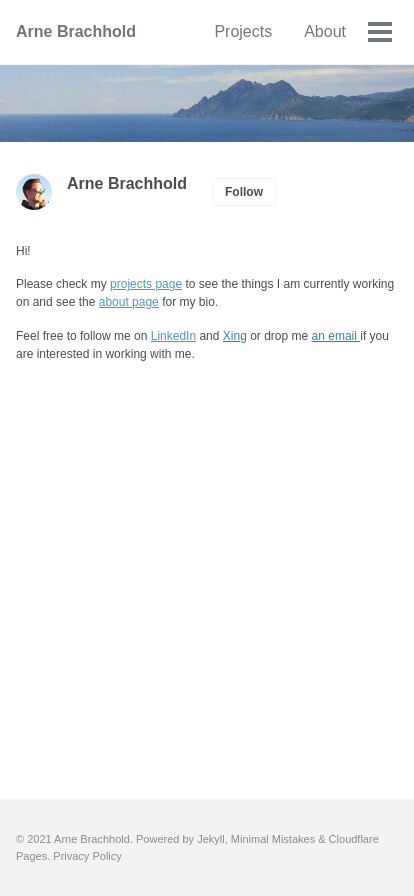
Task: Open the Privacy Policy footer link
Action: [x=87, y=856]
